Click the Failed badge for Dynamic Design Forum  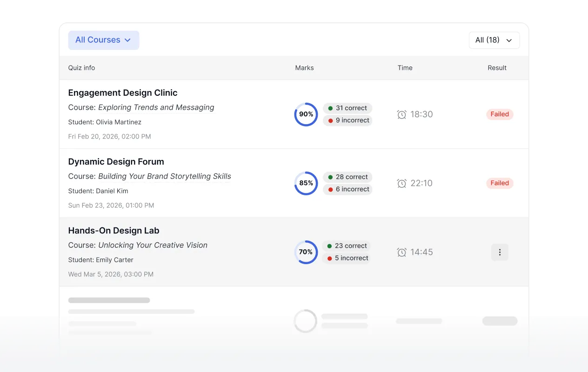500,183
